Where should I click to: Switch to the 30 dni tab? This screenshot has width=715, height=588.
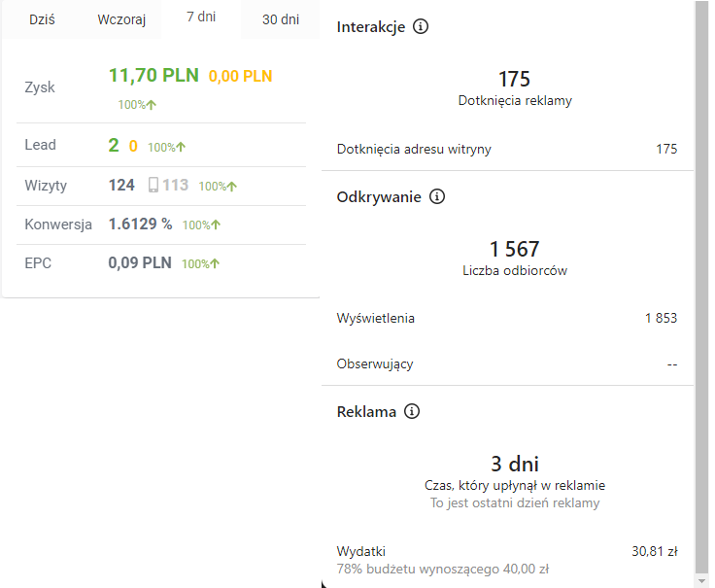281,20
